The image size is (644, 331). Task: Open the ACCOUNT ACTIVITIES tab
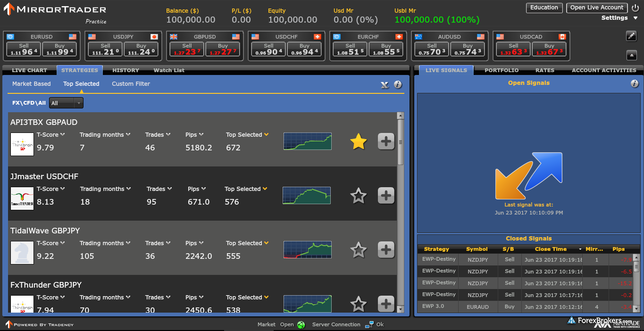[x=604, y=70]
